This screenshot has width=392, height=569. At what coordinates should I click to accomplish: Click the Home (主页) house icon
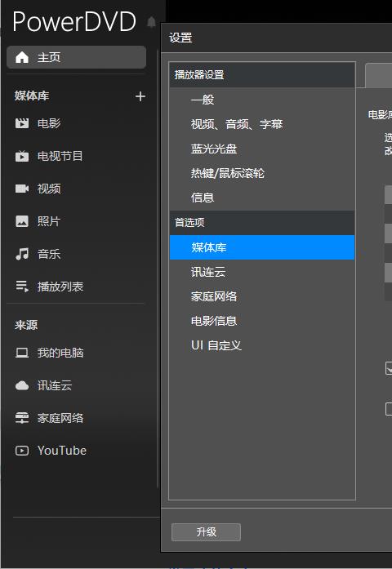tap(22, 57)
